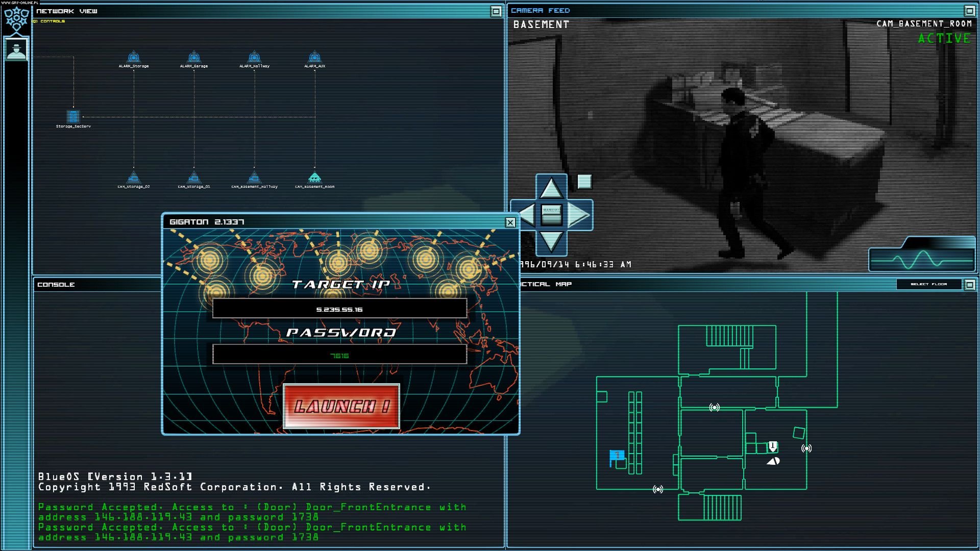The width and height of the screenshot is (980, 551).
Task: Select the ALARM_Storage node in network view
Action: coord(134,58)
